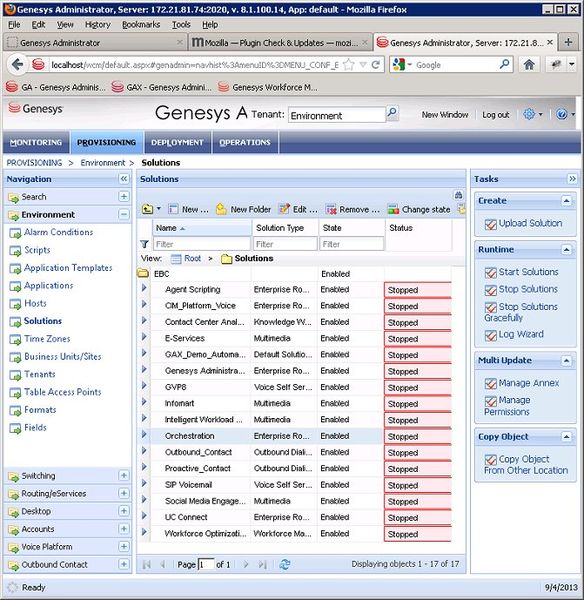Expand the GVP8 row arrow
The image size is (584, 600).
tap(144, 385)
